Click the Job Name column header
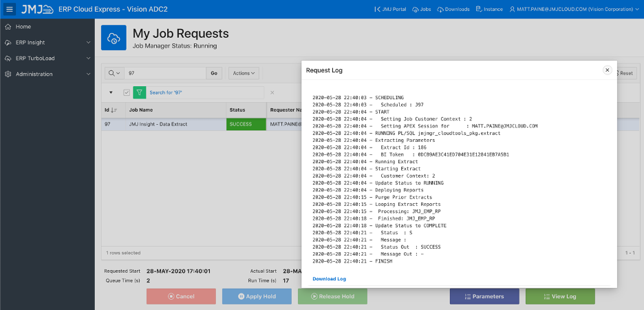This screenshot has width=644, height=310. coord(141,110)
